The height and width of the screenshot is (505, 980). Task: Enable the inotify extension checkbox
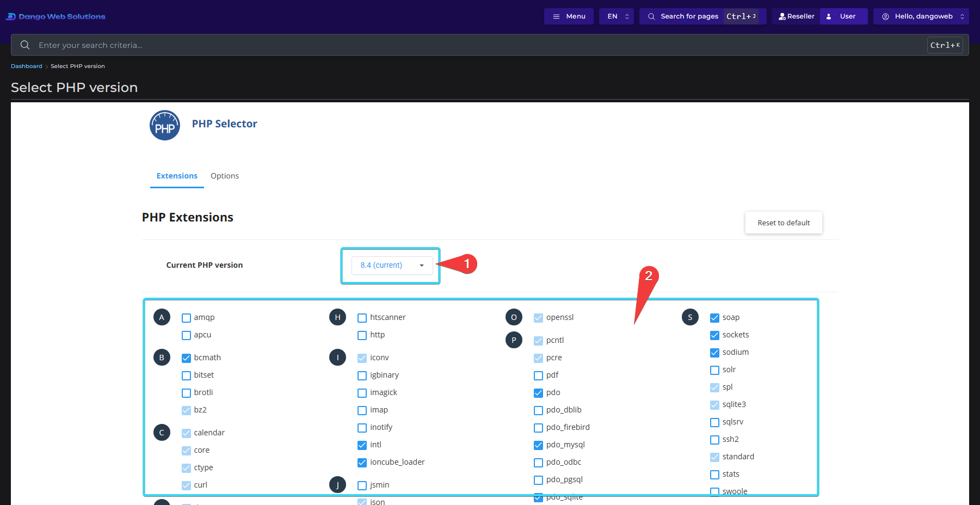pyautogui.click(x=362, y=428)
